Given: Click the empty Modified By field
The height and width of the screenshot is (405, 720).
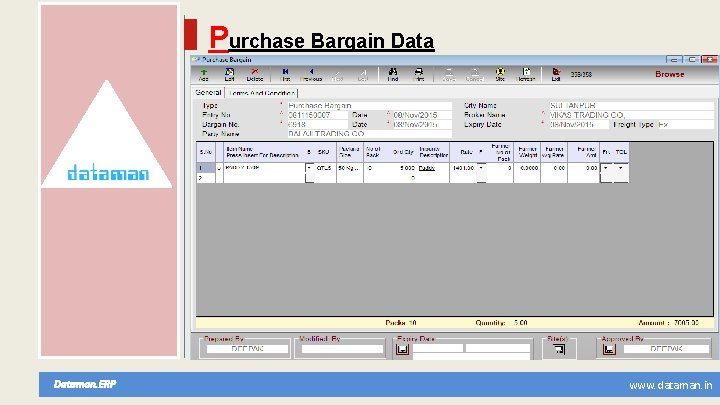Looking at the screenshot, I should [x=342, y=349].
